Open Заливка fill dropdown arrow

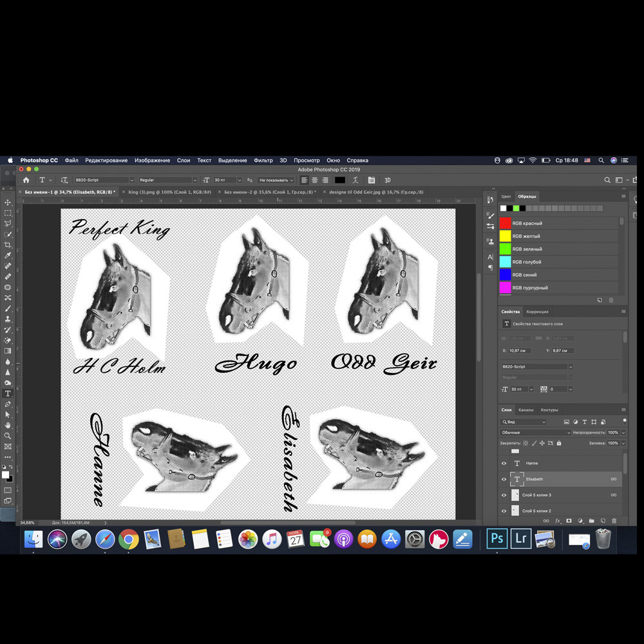pos(623,443)
